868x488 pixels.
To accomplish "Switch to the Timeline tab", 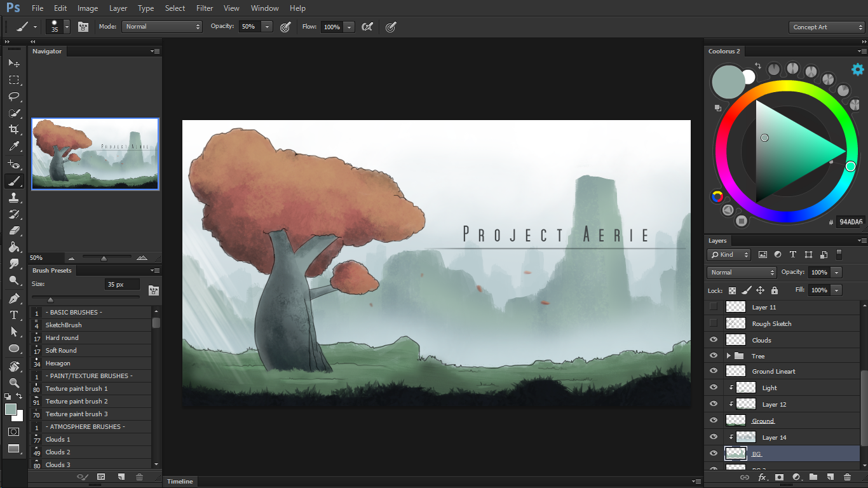I will [180, 482].
